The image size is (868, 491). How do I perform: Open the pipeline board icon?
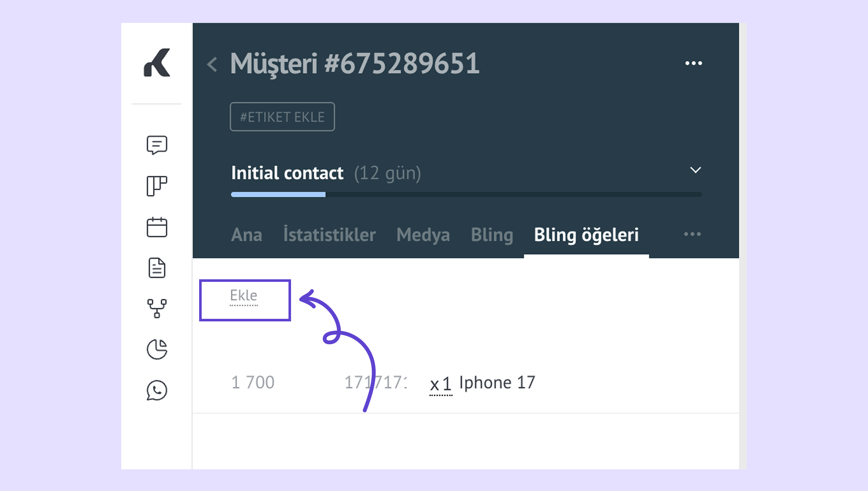(157, 186)
